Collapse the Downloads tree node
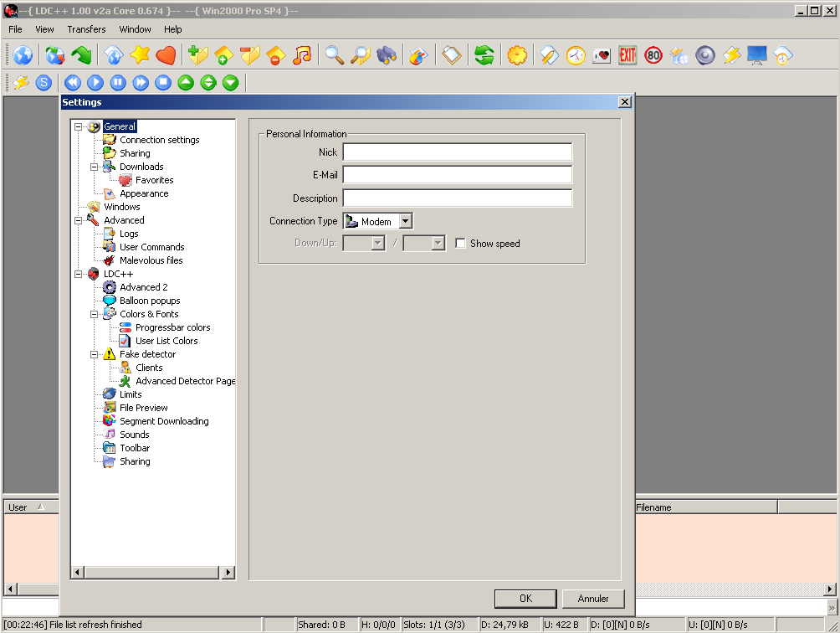Image resolution: width=840 pixels, height=633 pixels. (94, 167)
